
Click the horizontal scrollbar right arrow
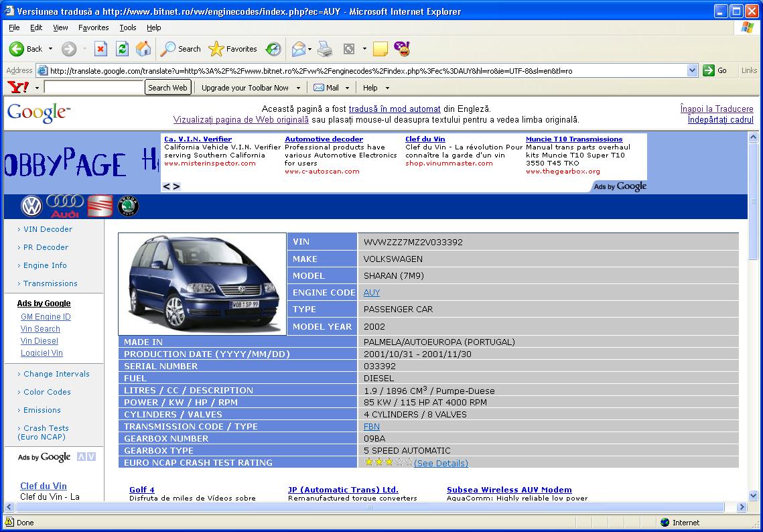[742, 507]
